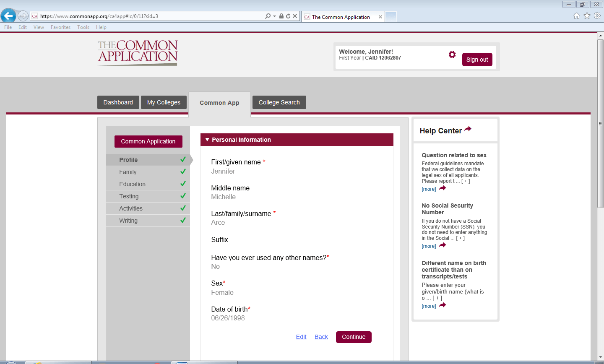
Task: Open account settings gear next to Welcome
Action: (452, 55)
